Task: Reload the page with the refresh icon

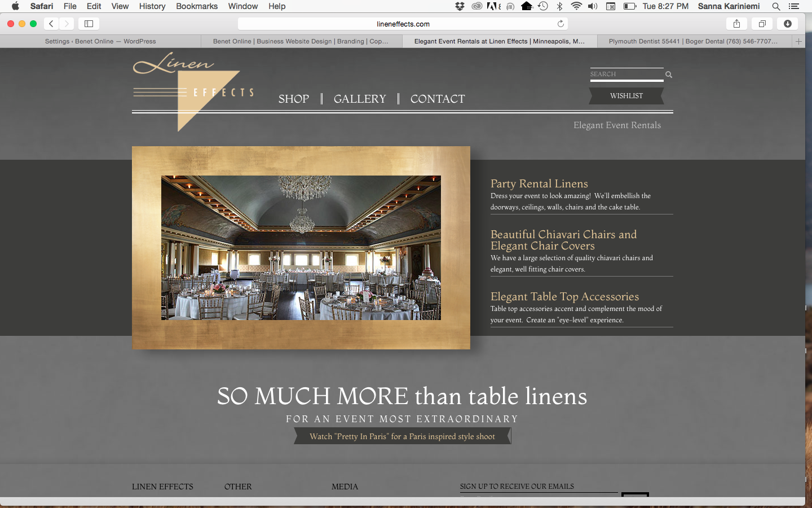Action: pyautogui.click(x=561, y=24)
